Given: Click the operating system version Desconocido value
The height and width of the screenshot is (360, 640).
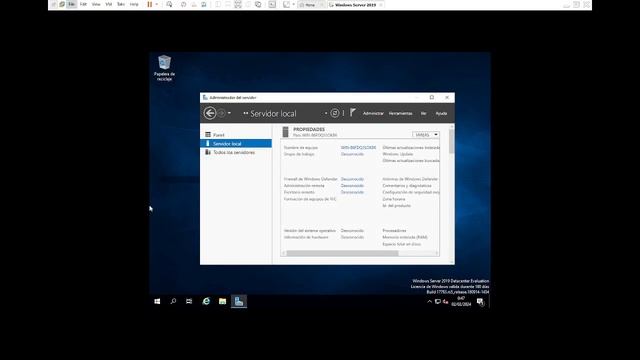Looking at the screenshot, I should tap(352, 231).
